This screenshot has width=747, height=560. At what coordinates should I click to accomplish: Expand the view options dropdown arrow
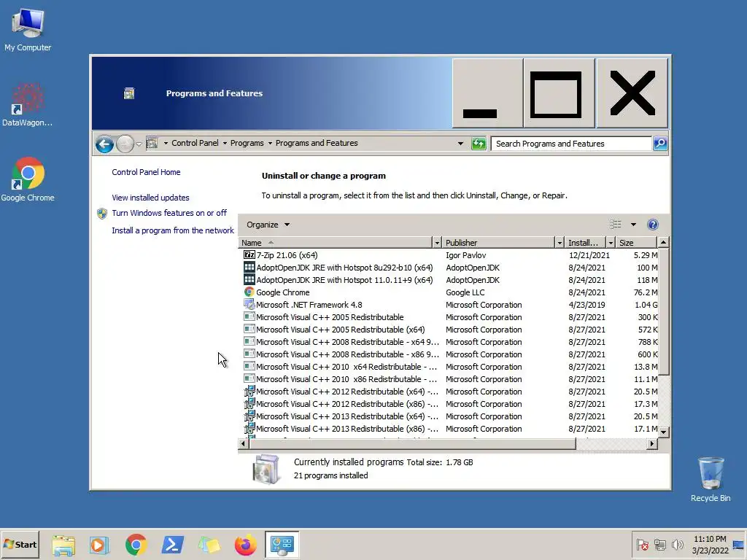[633, 225]
